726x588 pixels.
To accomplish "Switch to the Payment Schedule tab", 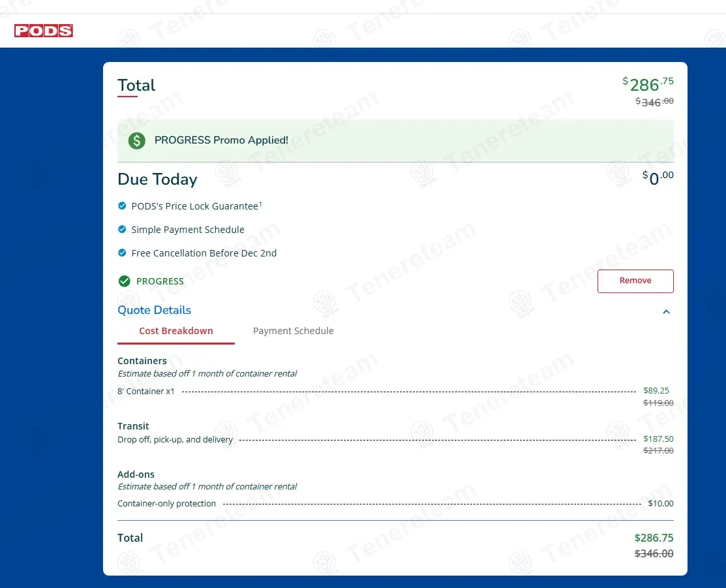I will point(293,331).
